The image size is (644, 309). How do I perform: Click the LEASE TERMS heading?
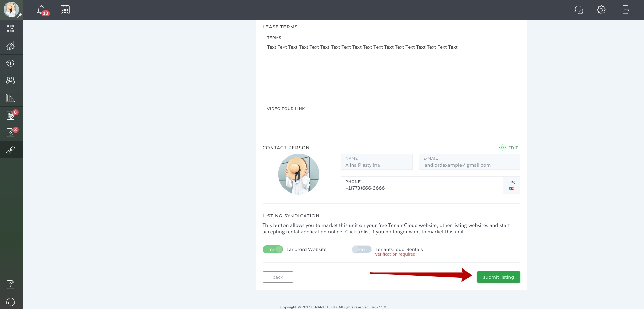coord(280,27)
